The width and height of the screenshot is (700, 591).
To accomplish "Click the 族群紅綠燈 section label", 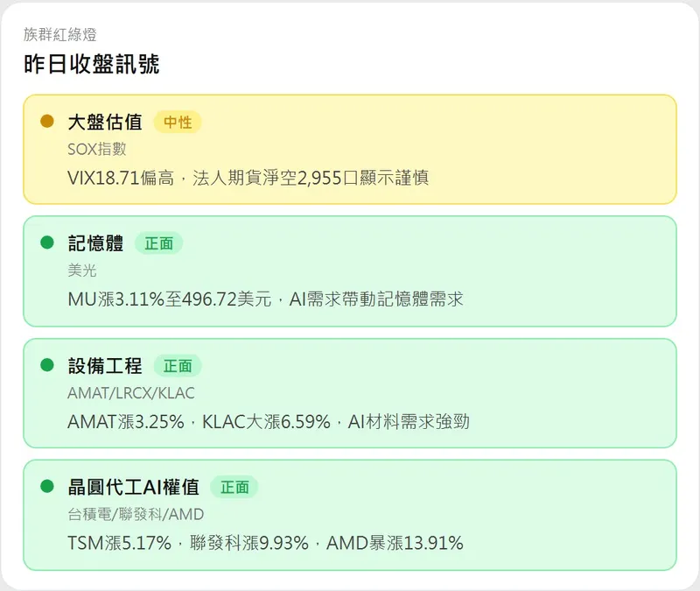I will (x=60, y=34).
